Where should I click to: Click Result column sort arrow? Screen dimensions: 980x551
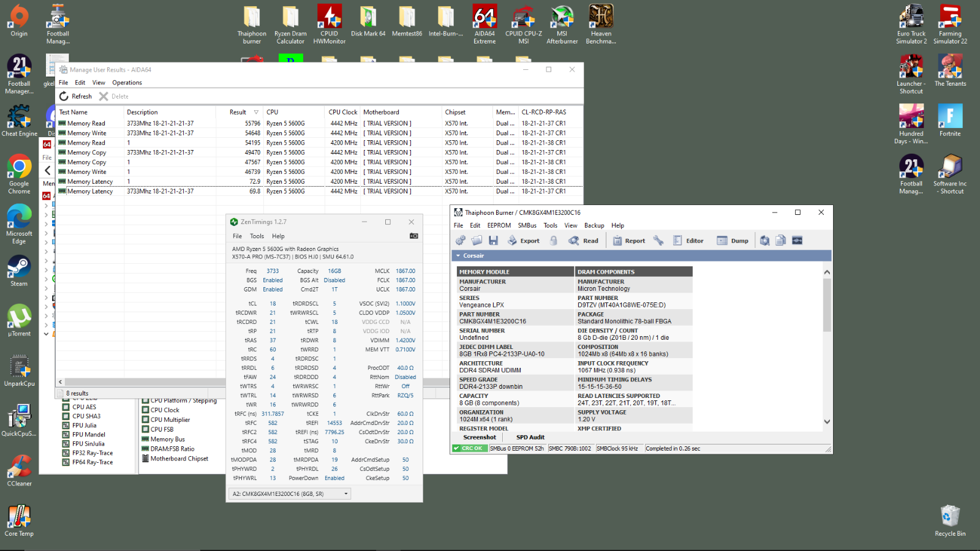click(256, 112)
